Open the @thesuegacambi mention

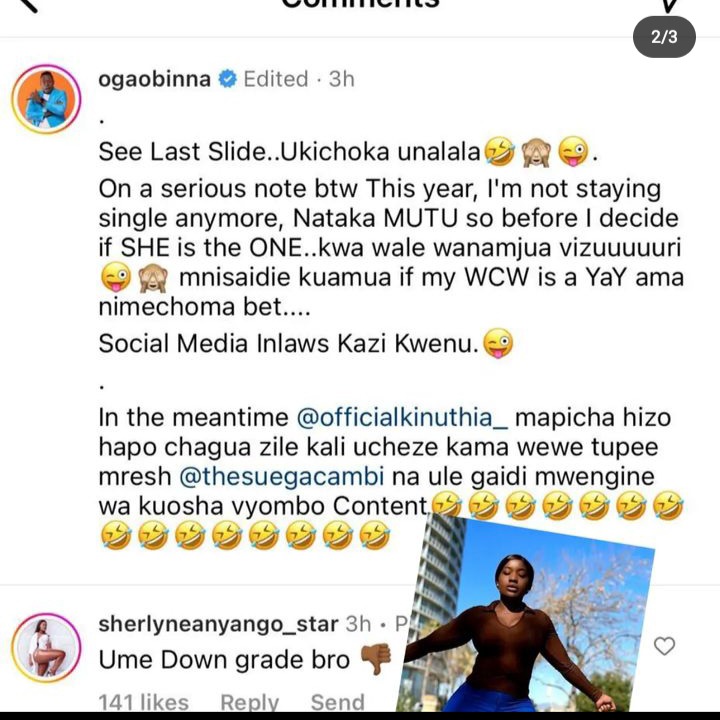click(281, 477)
